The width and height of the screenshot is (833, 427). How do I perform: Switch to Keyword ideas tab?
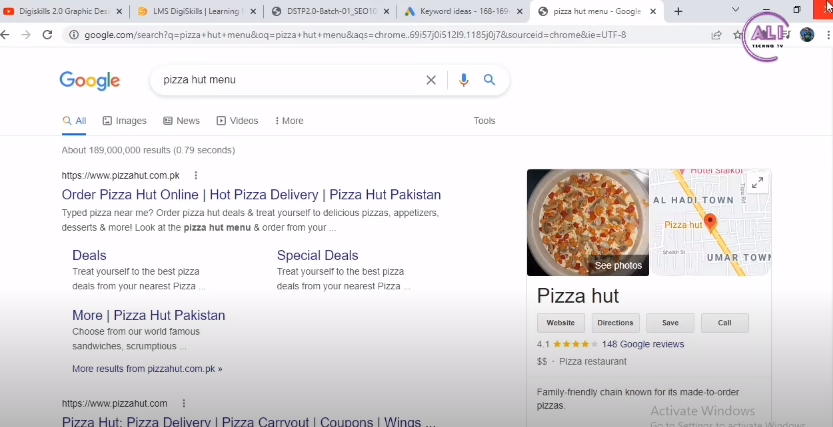464,11
